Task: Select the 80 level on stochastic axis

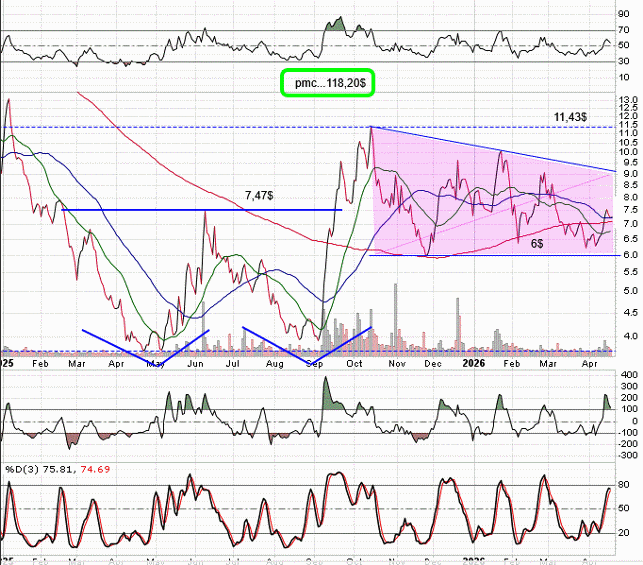Action: click(x=624, y=485)
